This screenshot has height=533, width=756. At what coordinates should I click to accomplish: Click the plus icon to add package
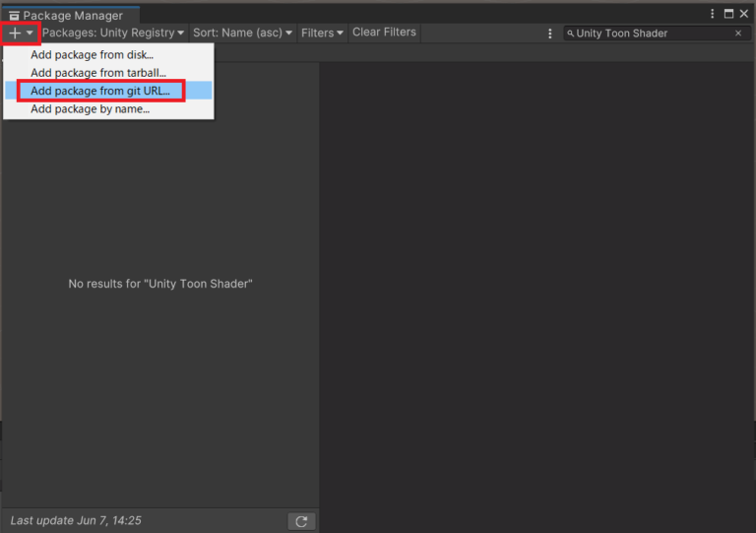click(x=15, y=33)
